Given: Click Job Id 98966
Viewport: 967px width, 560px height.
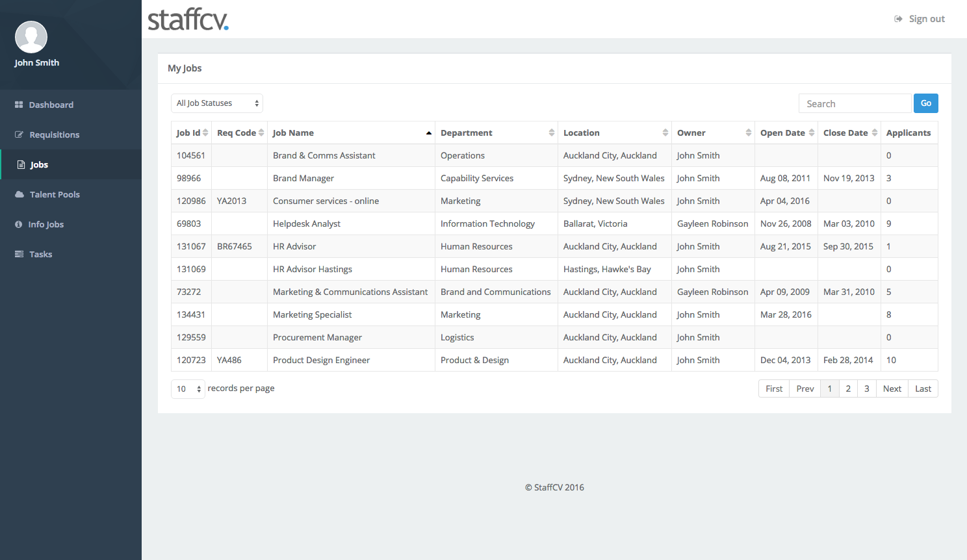Looking at the screenshot, I should coord(189,178).
